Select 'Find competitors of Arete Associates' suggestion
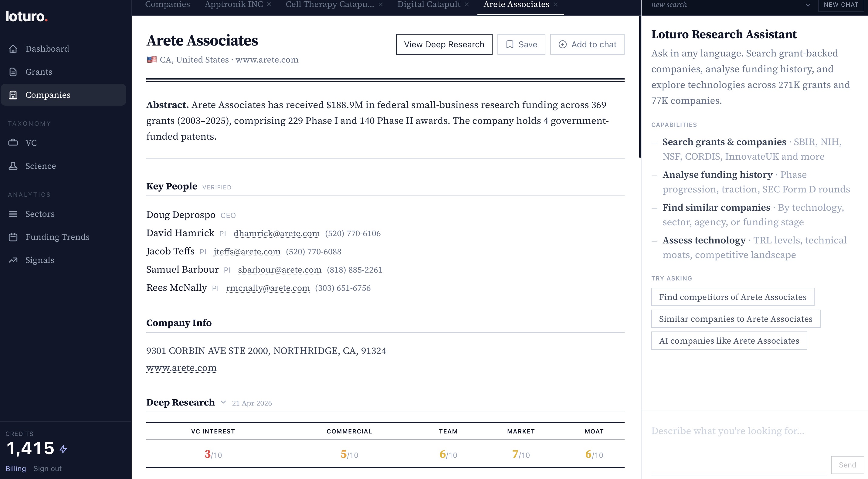 [x=733, y=297]
